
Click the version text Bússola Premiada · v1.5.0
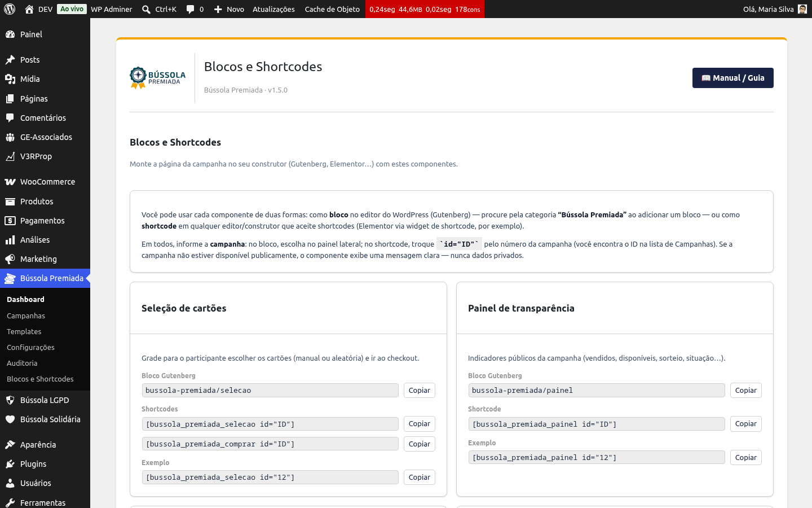[x=246, y=90]
